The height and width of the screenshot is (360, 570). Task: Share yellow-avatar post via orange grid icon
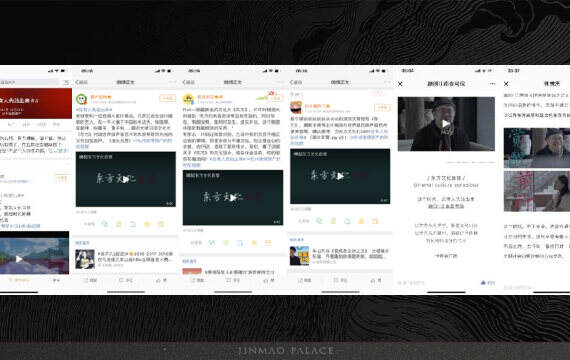[x=268, y=243]
